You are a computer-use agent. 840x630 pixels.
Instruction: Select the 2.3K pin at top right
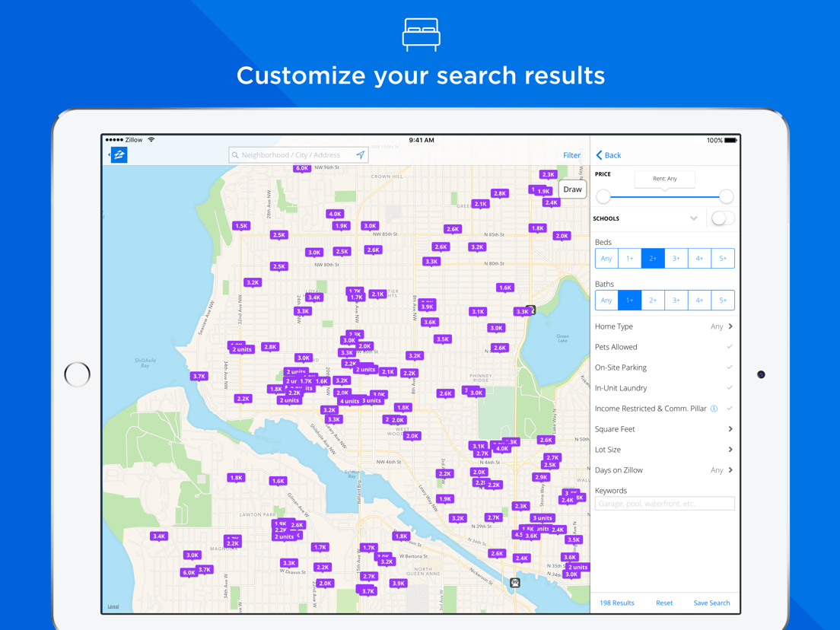click(548, 174)
